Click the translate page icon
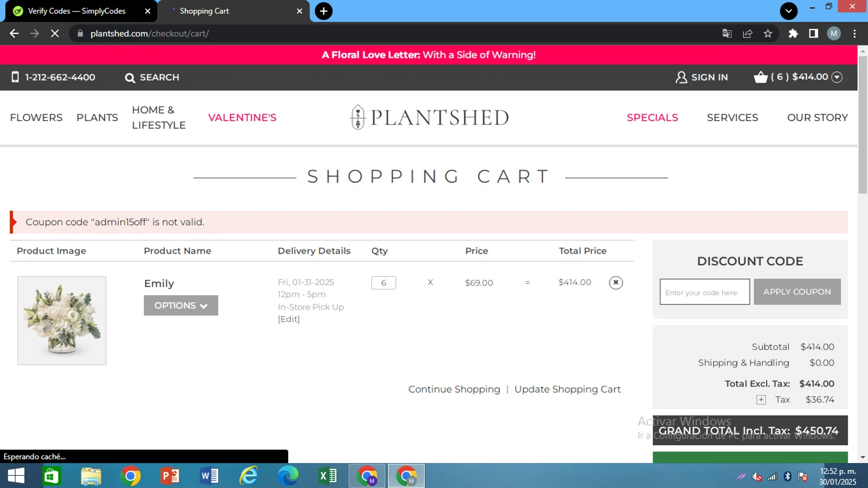Image resolution: width=868 pixels, height=488 pixels. click(727, 34)
